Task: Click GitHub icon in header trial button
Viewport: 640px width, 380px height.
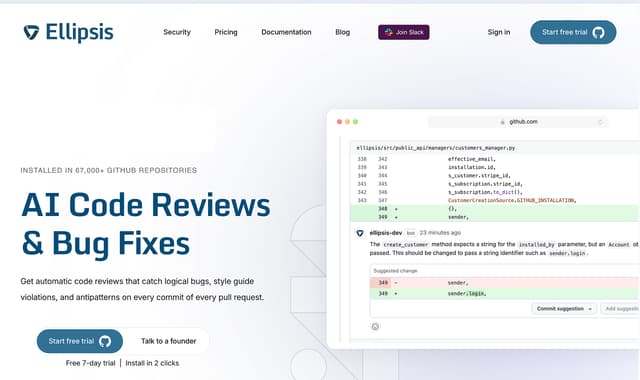Action: (598, 32)
